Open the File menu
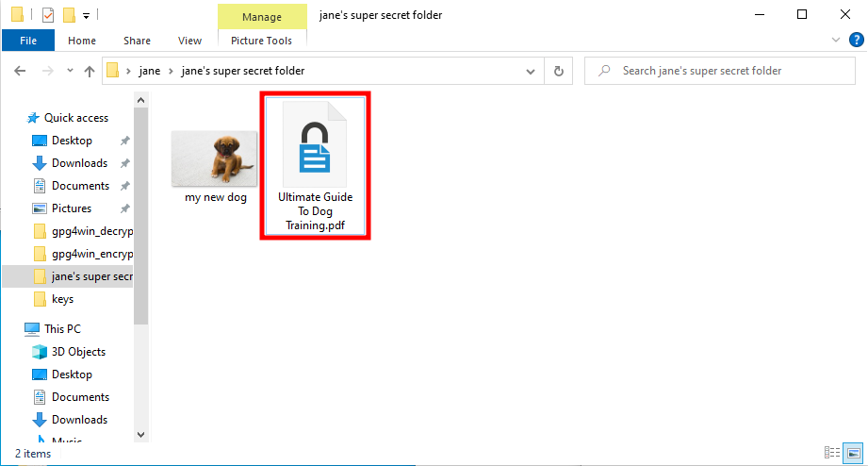Screen dimensions: 868x466 click(28, 41)
